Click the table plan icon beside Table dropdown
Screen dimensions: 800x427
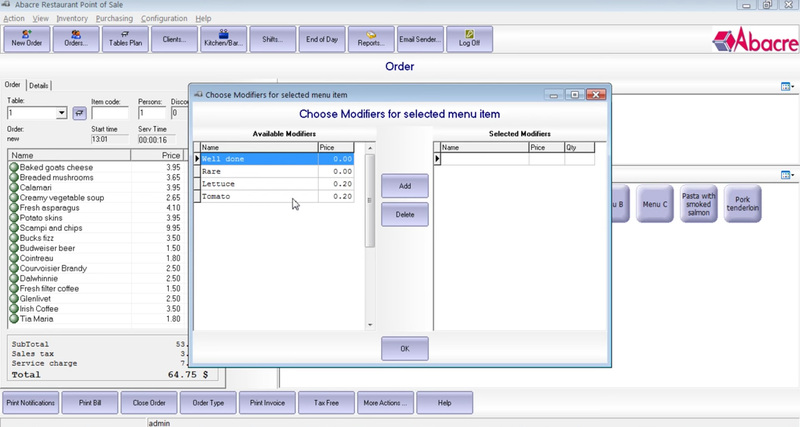[80, 113]
